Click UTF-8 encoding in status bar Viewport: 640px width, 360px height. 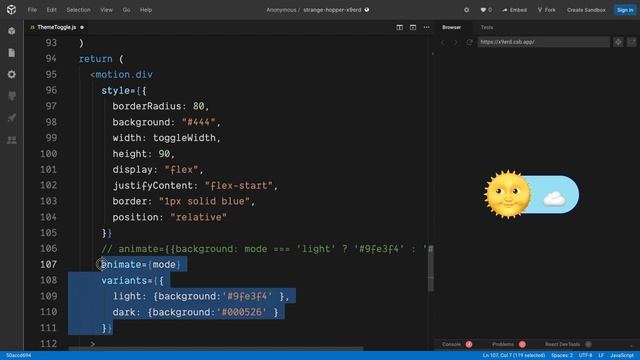[x=585, y=356]
